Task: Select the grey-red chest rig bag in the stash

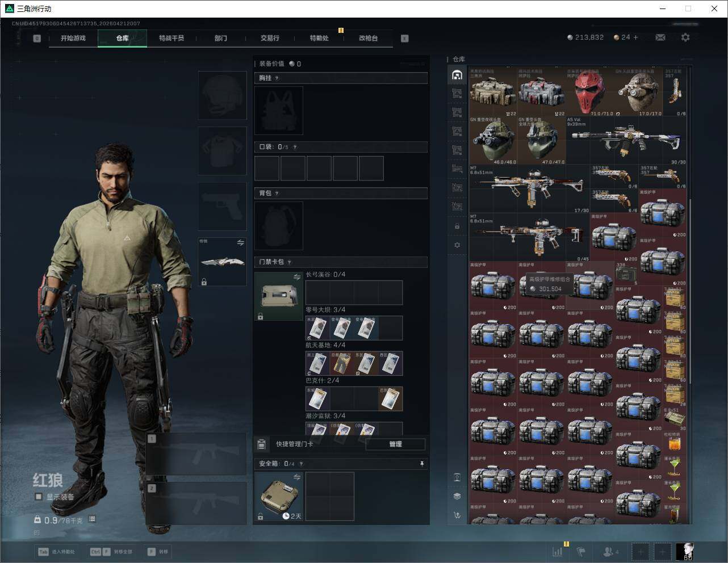Action: 542,93
